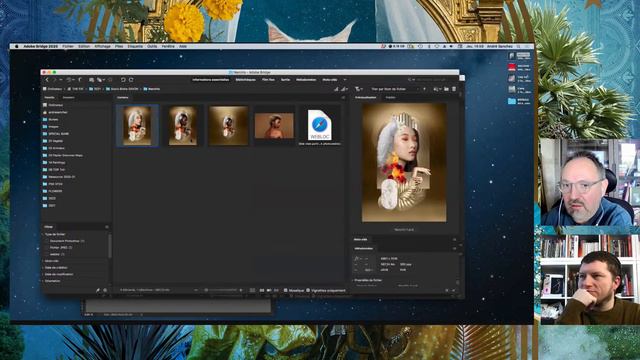Image resolution: width=640 pixels, height=360 pixels.
Task: Click the thumbnail quality options icon
Action: coord(344,89)
